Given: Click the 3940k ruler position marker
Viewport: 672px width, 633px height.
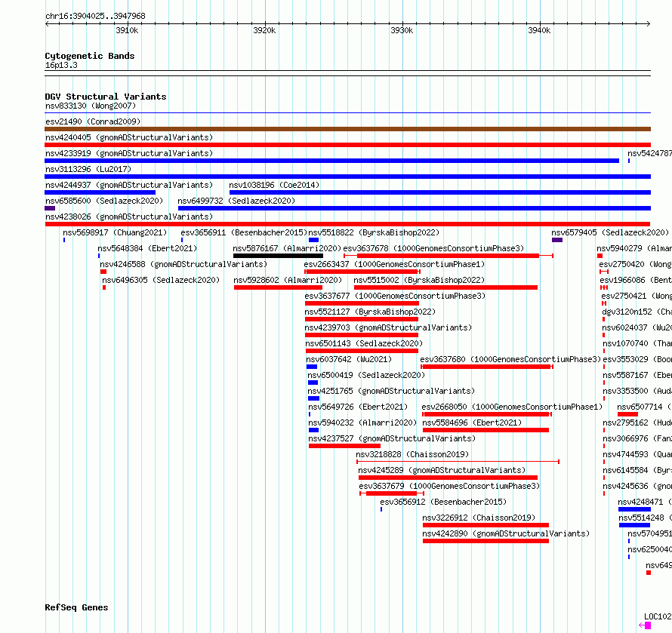Looking at the screenshot, I should click(x=539, y=30).
